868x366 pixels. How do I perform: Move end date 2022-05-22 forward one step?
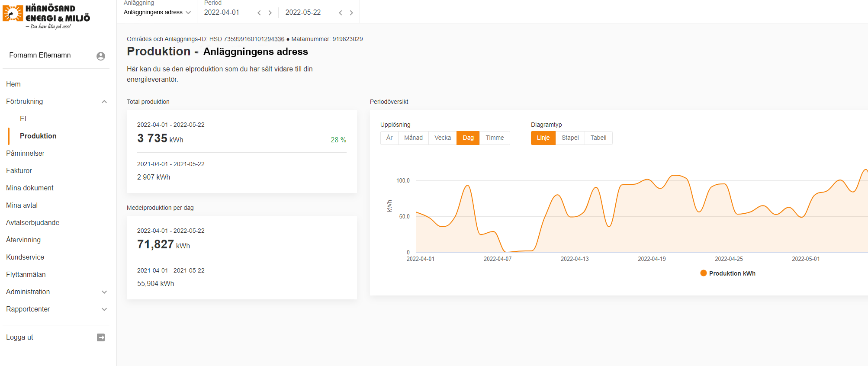[x=351, y=13]
